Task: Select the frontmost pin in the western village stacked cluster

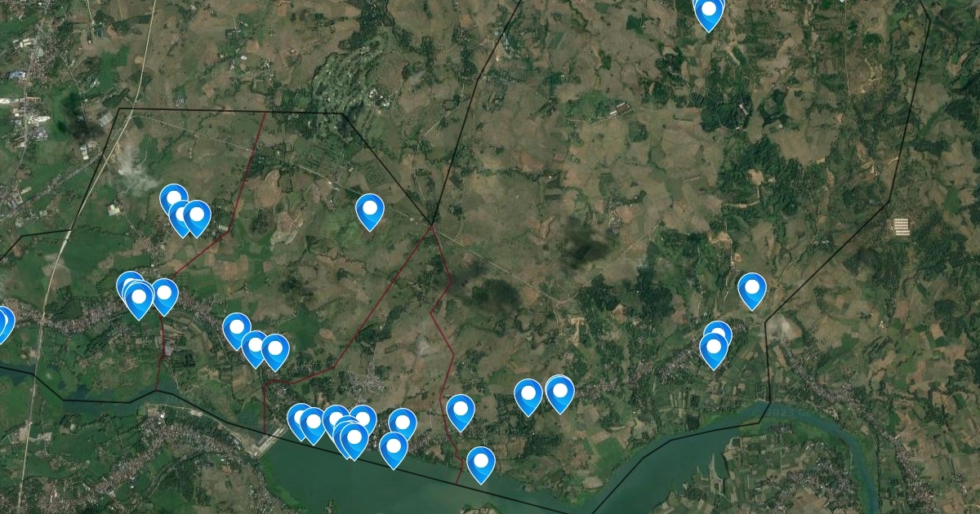Action: coord(139,299)
